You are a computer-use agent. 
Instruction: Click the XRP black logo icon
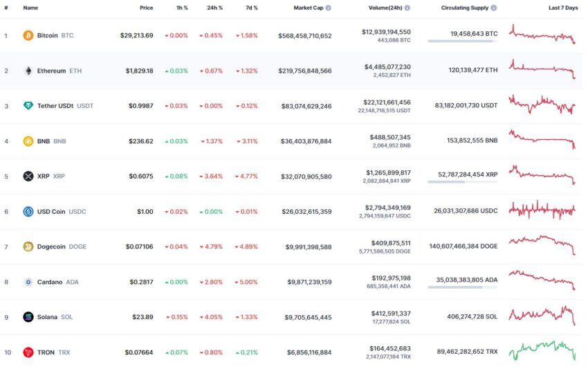[28, 176]
